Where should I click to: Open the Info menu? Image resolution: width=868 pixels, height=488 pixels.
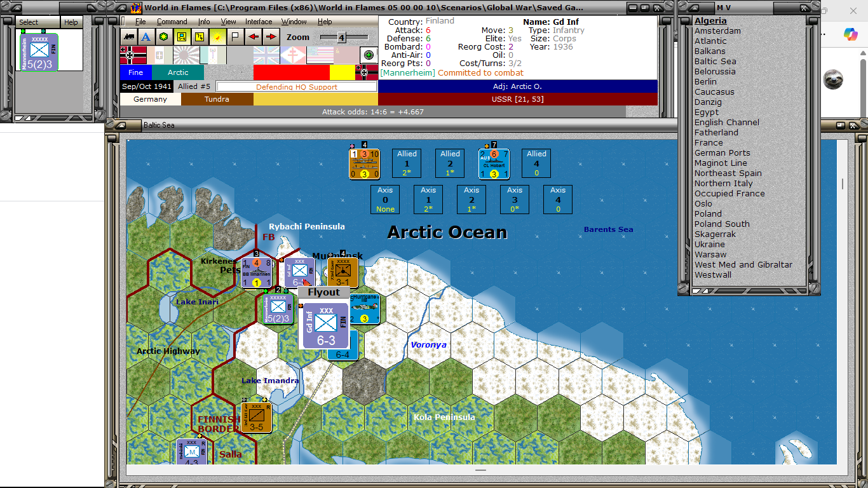203,22
